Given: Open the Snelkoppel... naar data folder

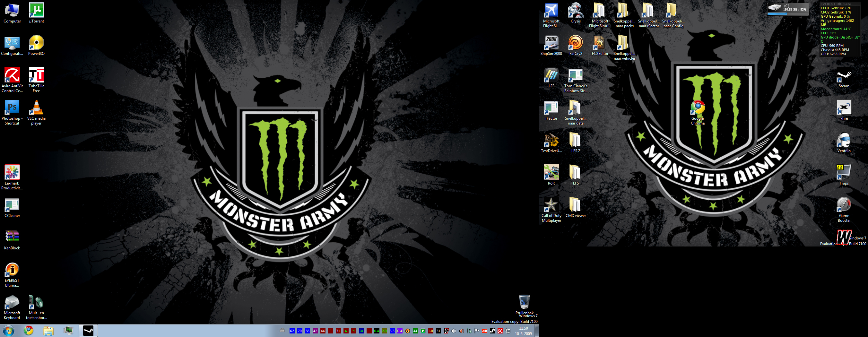Looking at the screenshot, I should tap(576, 113).
